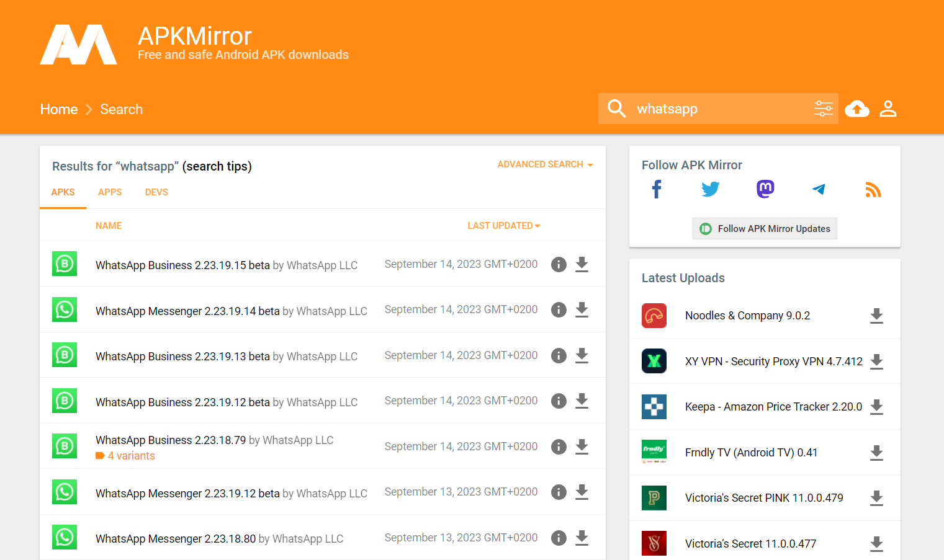Click Victoria's Secret PINK app thumbnail

pos(654,498)
